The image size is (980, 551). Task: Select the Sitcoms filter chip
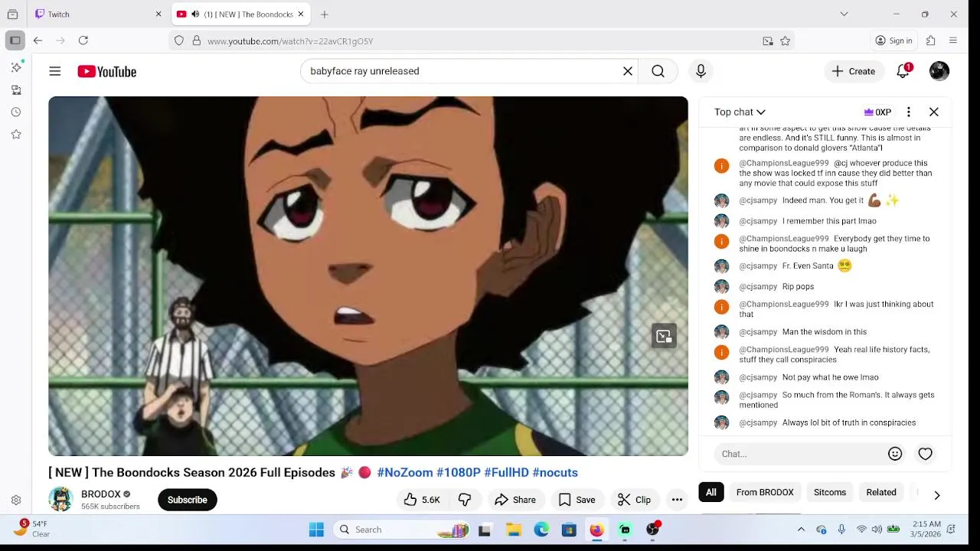coord(830,492)
